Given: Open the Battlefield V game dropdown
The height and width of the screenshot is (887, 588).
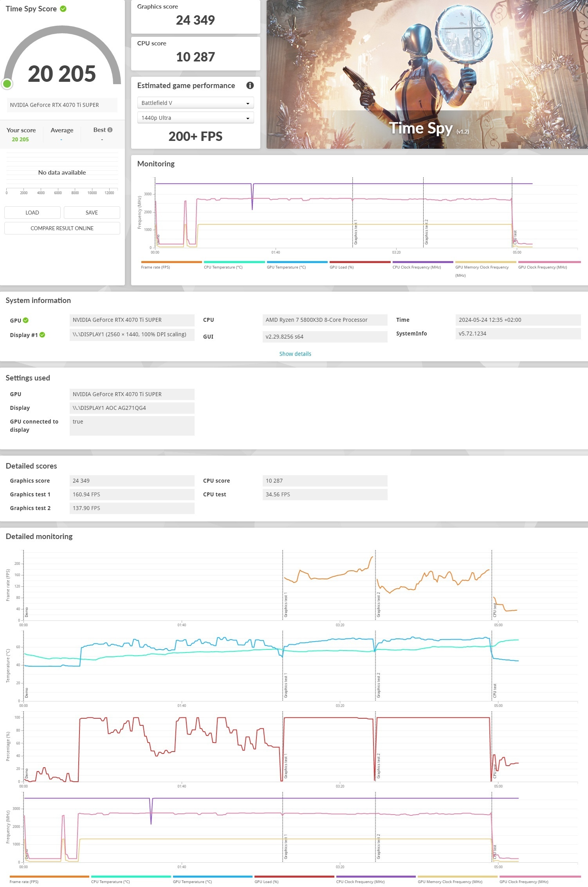Looking at the screenshot, I should pyautogui.click(x=195, y=103).
